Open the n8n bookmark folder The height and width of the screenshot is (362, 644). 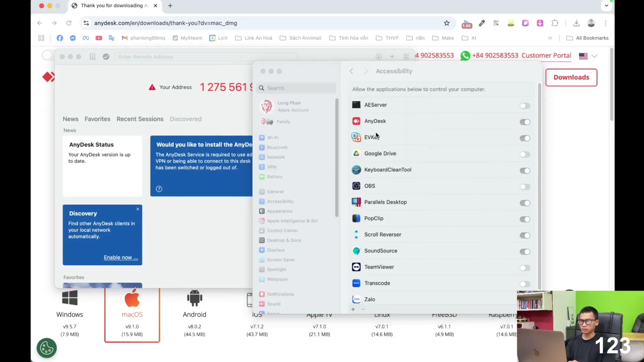(415, 38)
